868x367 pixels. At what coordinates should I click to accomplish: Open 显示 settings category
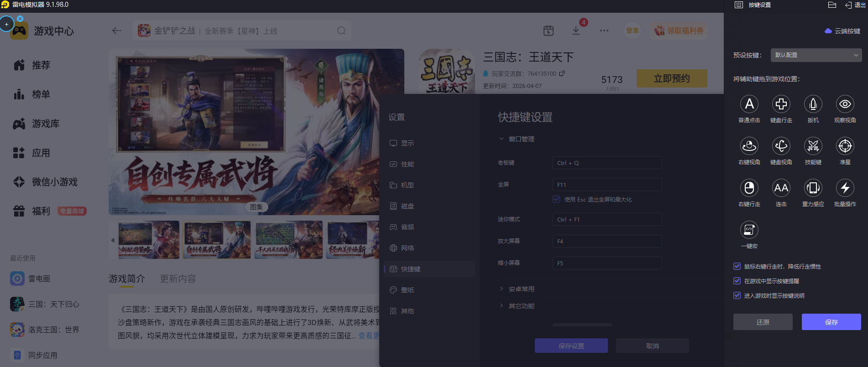[x=429, y=143]
